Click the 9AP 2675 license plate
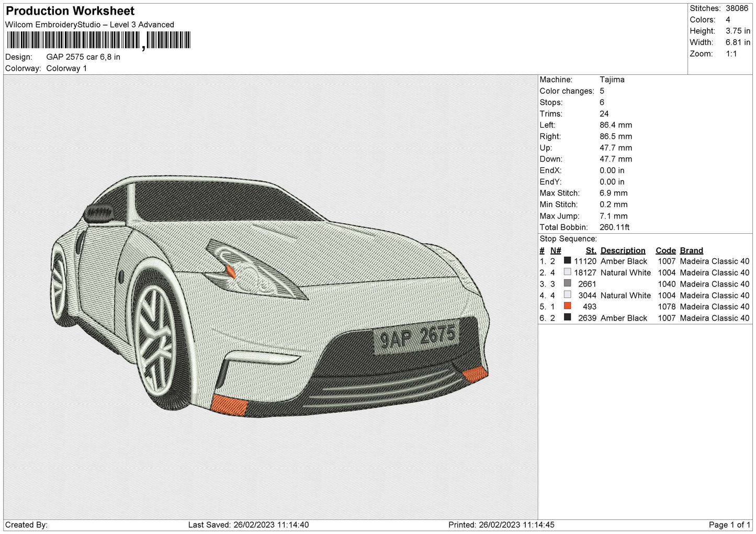 pos(416,336)
